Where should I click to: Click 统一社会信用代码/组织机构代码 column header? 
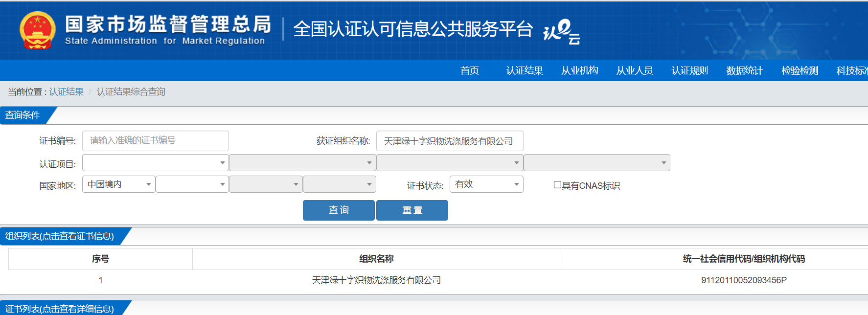point(744,259)
